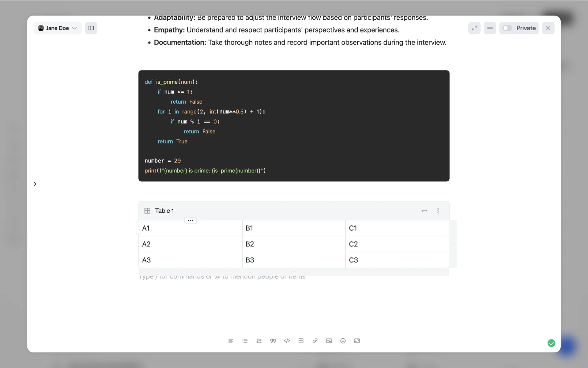This screenshot has width=588, height=368.
Task: Add a new row below the table
Action: click(x=294, y=272)
